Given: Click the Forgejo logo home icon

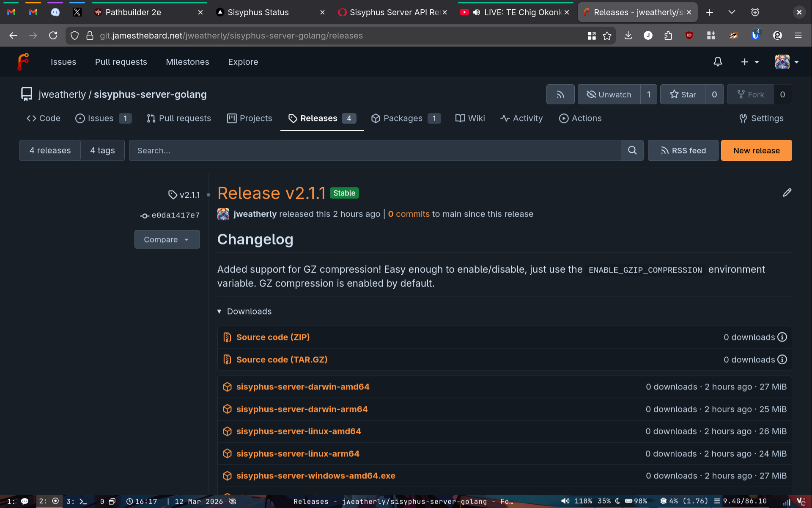Looking at the screenshot, I should point(23,62).
